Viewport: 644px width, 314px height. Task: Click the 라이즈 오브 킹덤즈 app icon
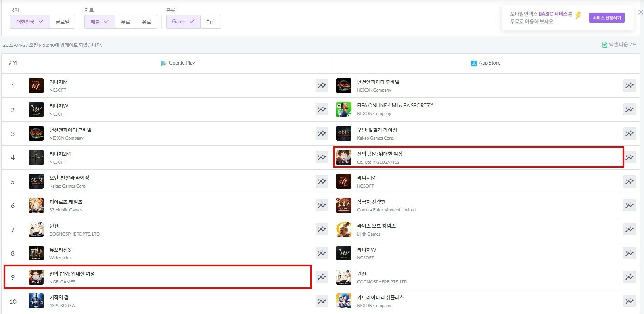(x=344, y=229)
